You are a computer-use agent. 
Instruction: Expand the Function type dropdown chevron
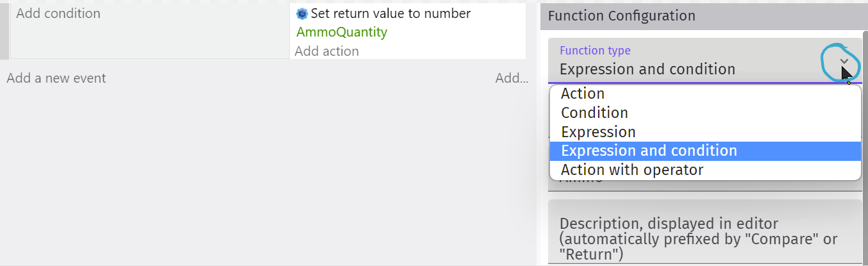click(x=844, y=62)
